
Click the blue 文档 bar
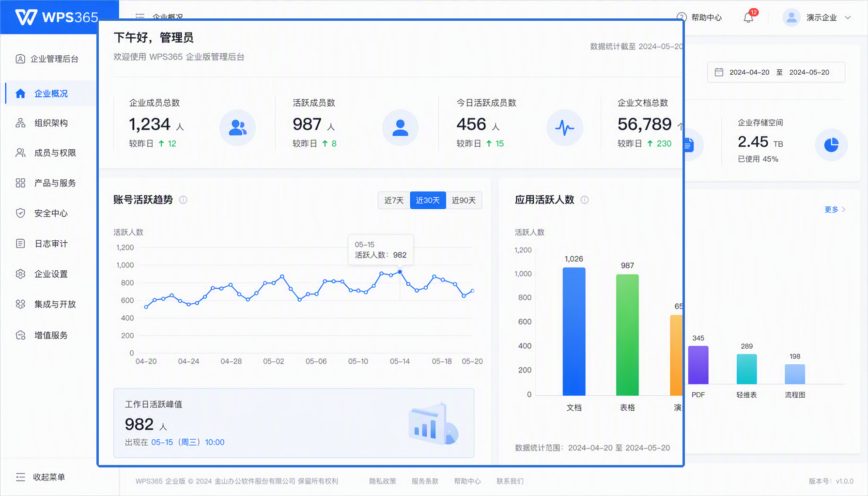point(574,331)
